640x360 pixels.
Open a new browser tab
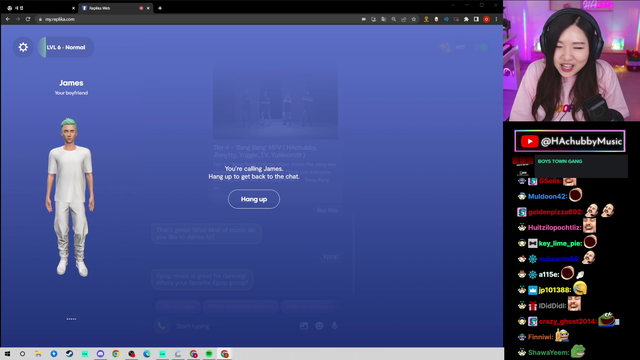[160, 8]
